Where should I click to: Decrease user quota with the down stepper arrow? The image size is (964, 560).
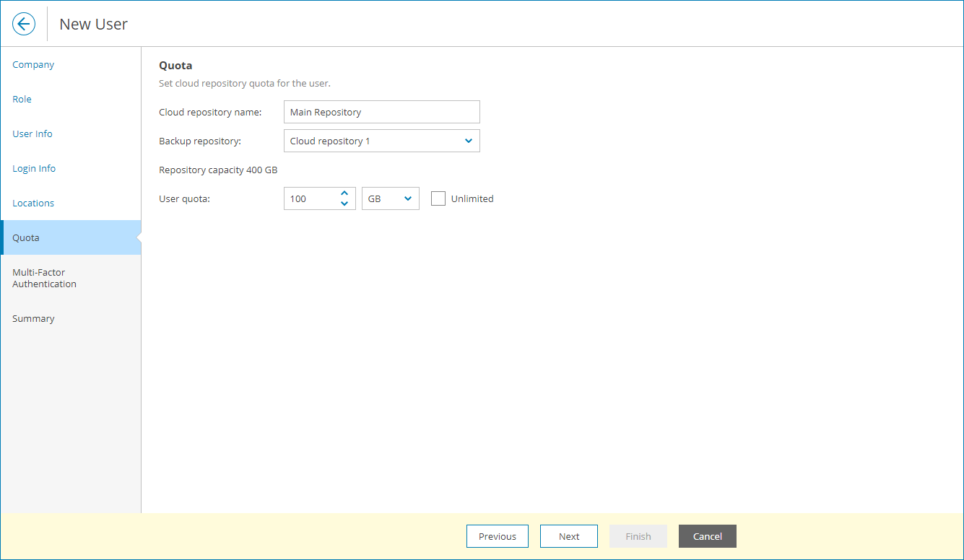344,203
